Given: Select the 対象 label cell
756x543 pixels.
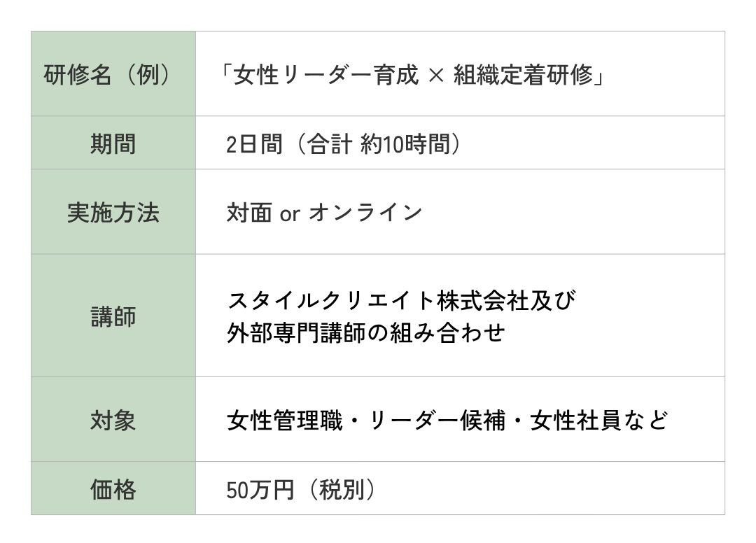Looking at the screenshot, I should click(113, 420).
